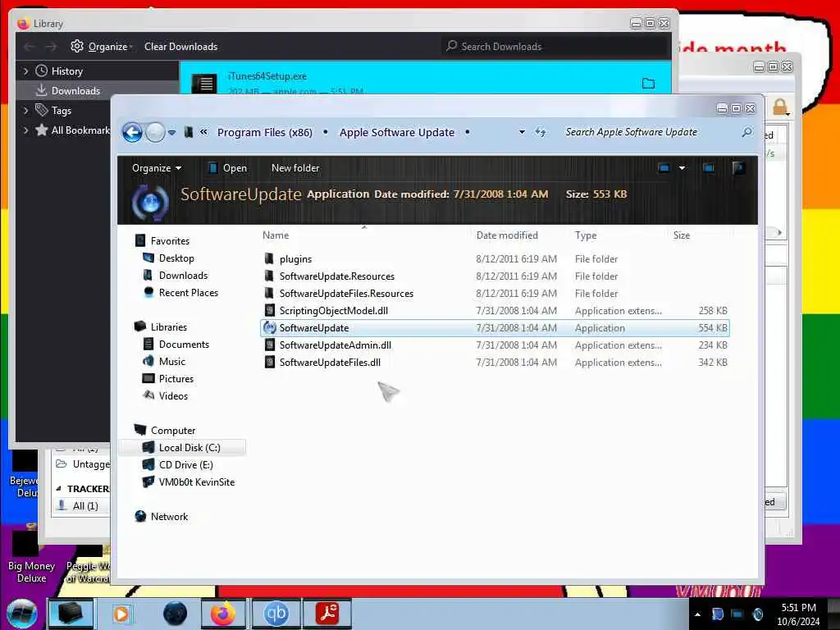Select Program Files (x86) in the breadcrumb
Image resolution: width=840 pixels, height=630 pixels.
pyautogui.click(x=265, y=132)
